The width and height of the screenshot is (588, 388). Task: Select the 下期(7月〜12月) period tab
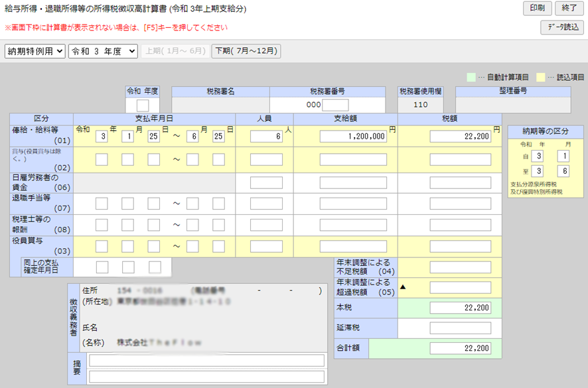coord(246,51)
